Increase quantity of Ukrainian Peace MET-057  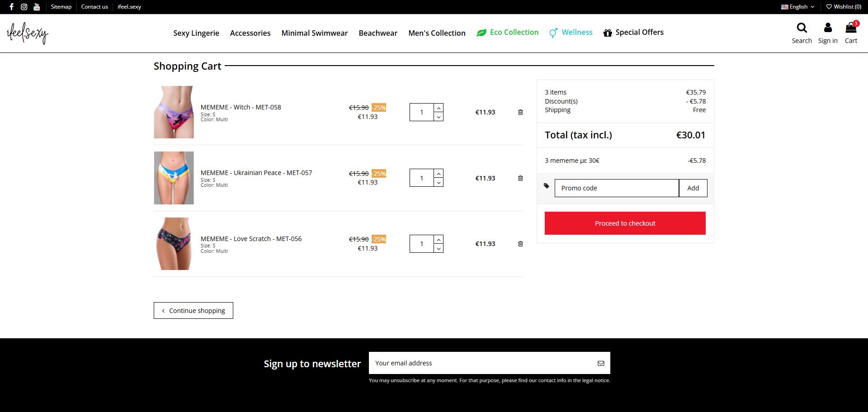point(439,174)
